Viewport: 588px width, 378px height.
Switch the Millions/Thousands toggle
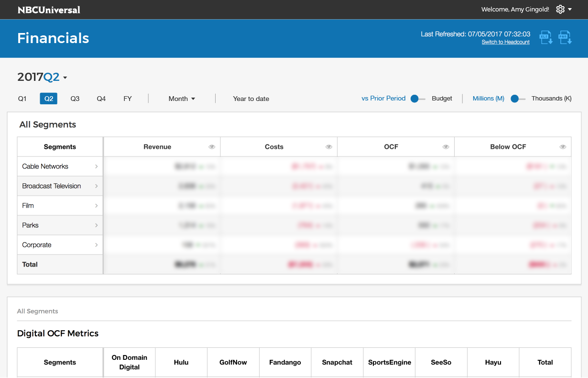(x=518, y=99)
